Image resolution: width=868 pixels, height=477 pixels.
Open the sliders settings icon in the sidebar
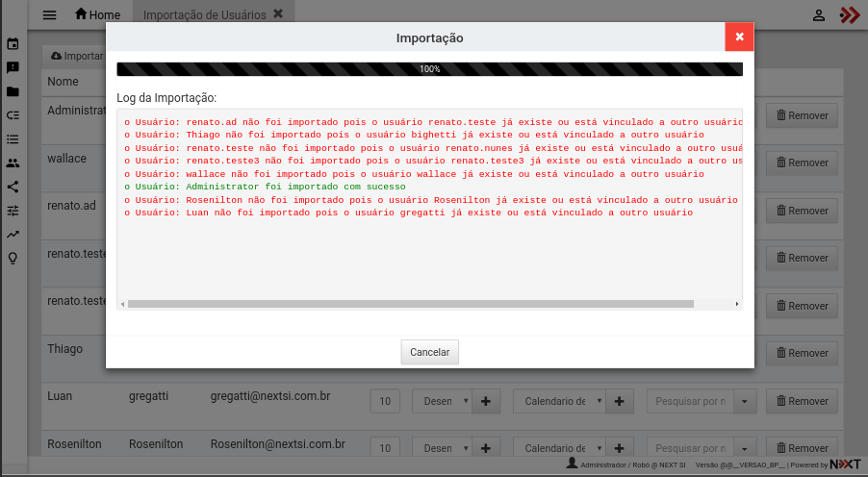[x=13, y=211]
